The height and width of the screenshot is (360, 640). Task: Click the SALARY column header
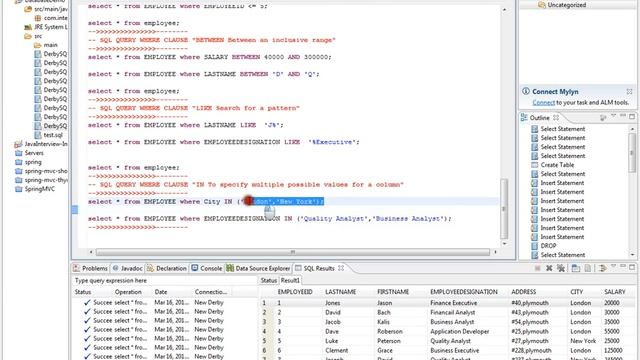[x=615, y=292]
